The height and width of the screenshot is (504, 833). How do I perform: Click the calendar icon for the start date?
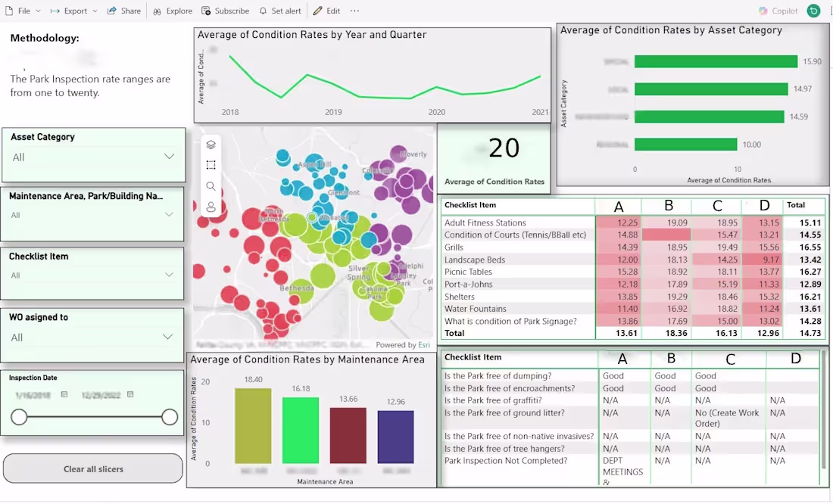tap(64, 394)
